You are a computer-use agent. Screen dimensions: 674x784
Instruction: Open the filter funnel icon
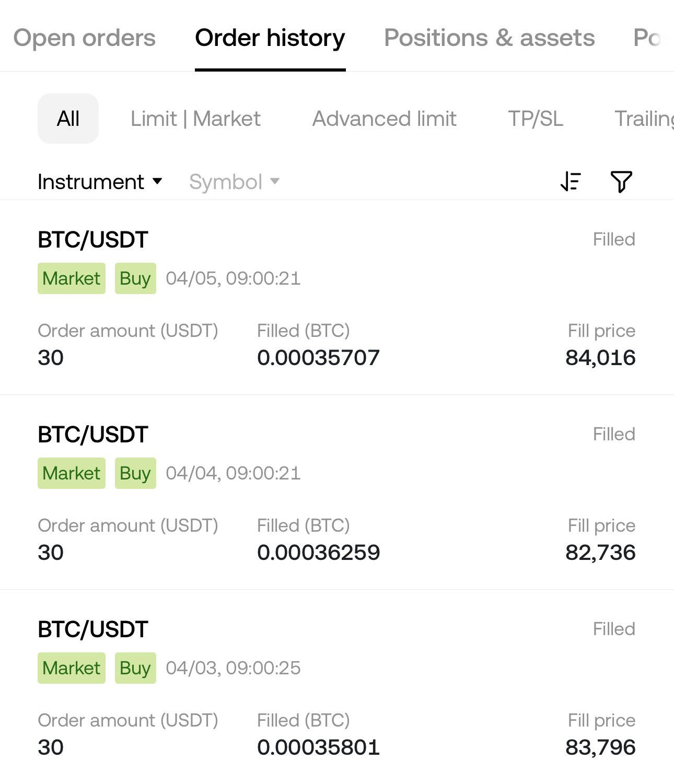coord(621,182)
